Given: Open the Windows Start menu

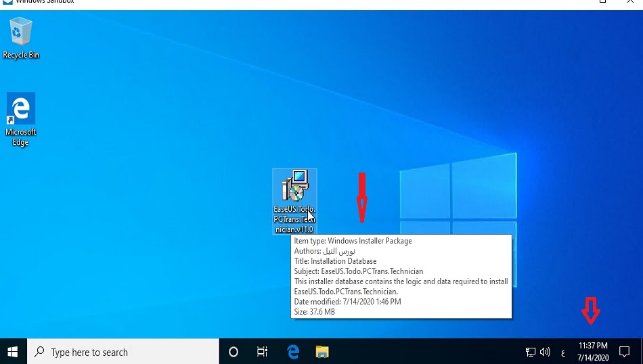Looking at the screenshot, I should coord(13,352).
